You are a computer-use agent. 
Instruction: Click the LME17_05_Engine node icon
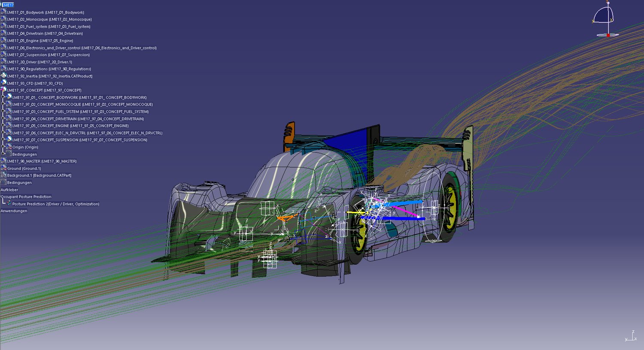pos(3,40)
